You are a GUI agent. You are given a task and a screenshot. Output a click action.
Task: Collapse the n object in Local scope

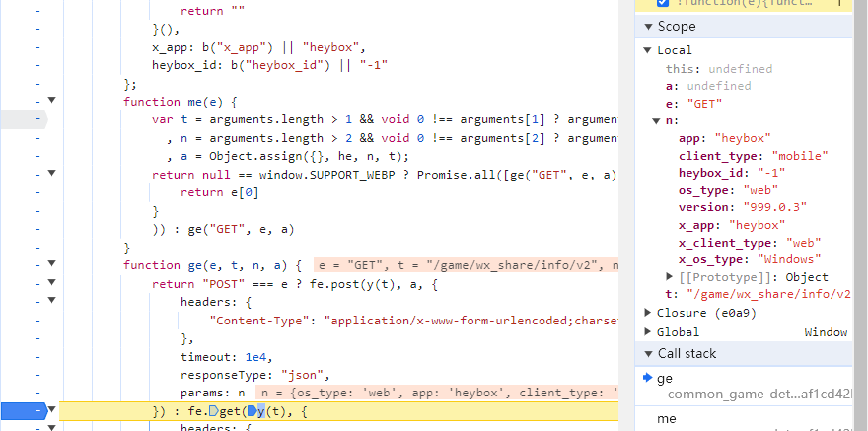pyautogui.click(x=656, y=120)
